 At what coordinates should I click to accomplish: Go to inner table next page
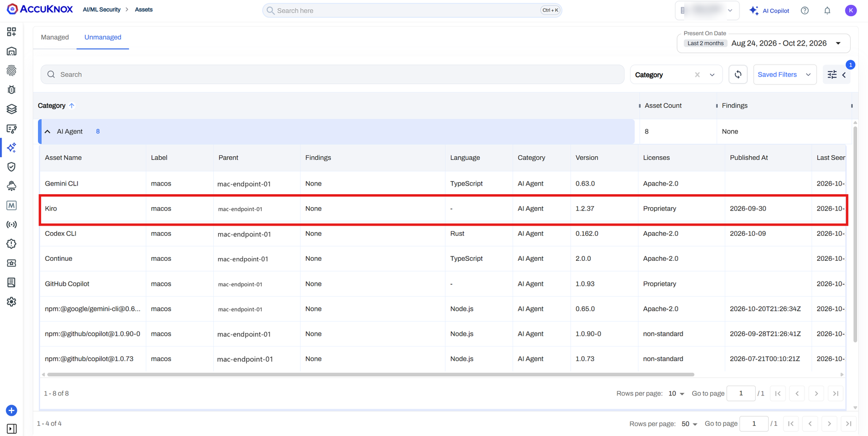click(816, 394)
